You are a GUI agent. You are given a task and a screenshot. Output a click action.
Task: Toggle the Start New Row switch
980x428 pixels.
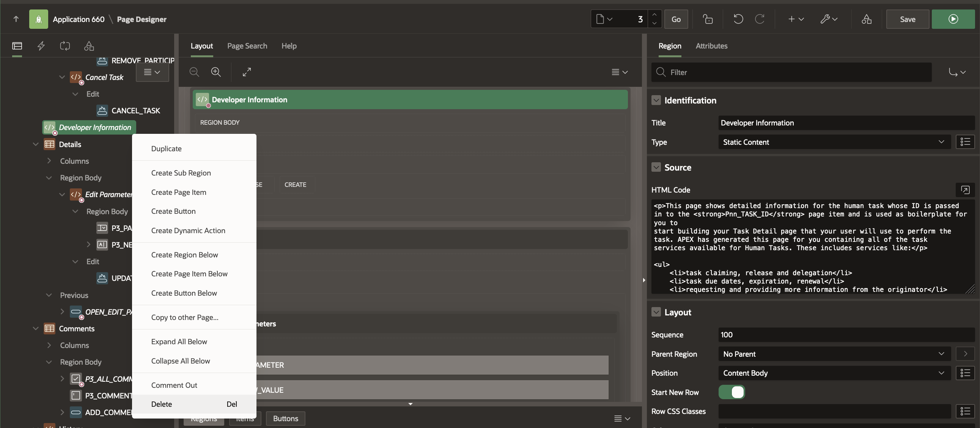click(731, 392)
